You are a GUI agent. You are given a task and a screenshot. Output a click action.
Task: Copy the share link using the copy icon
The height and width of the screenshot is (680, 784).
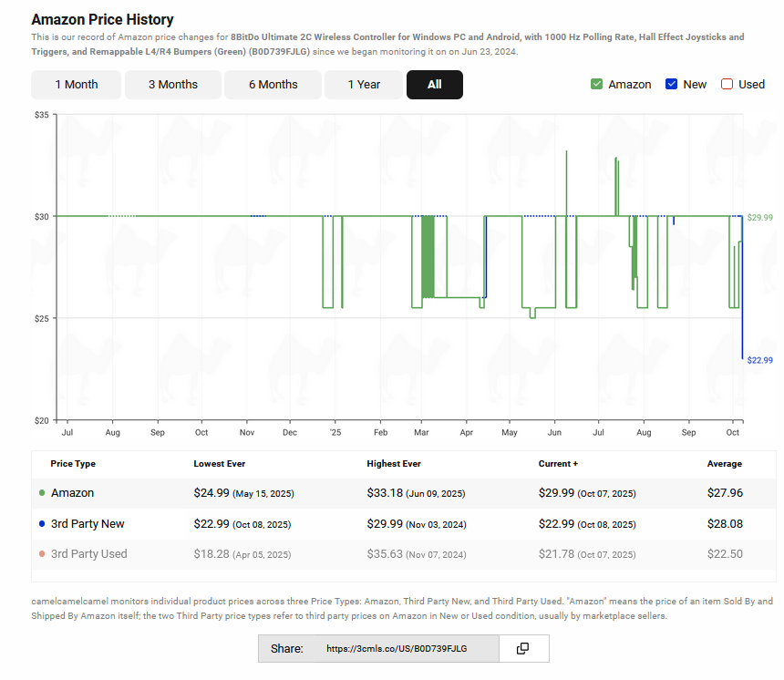[522, 648]
